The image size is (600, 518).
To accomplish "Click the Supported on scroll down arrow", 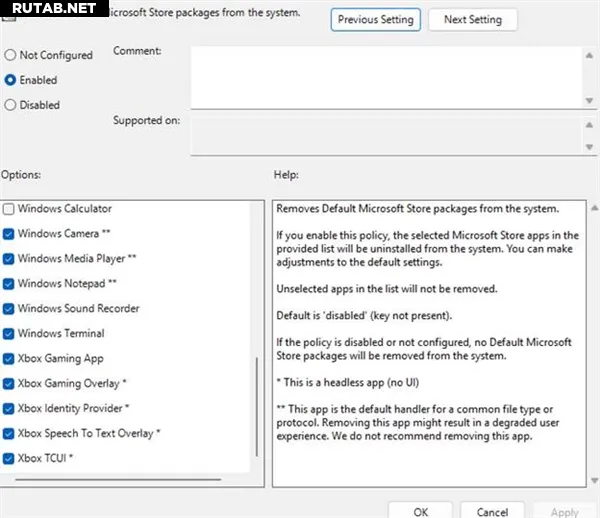I will point(589,147).
